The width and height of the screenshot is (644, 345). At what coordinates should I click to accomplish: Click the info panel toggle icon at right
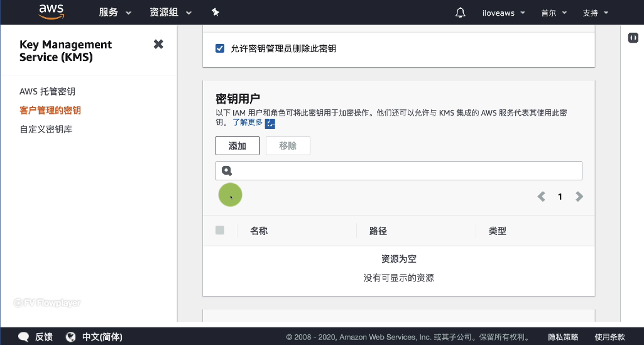(633, 38)
